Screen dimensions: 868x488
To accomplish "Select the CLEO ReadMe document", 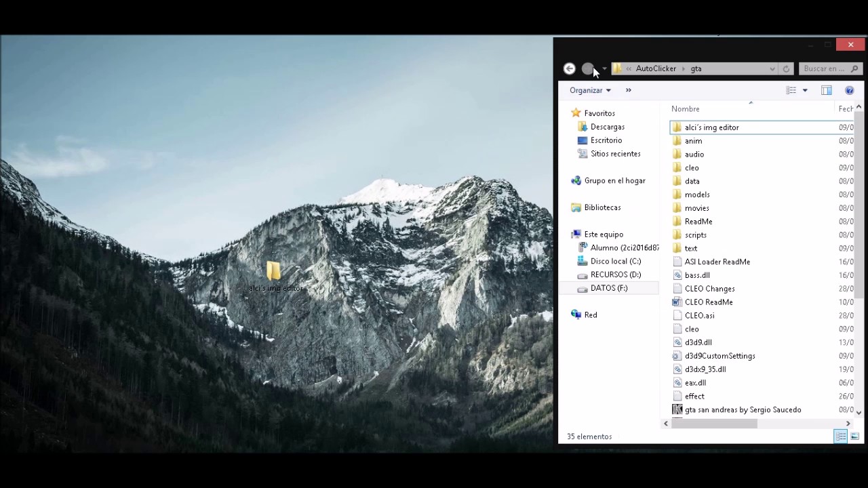I will tap(709, 302).
